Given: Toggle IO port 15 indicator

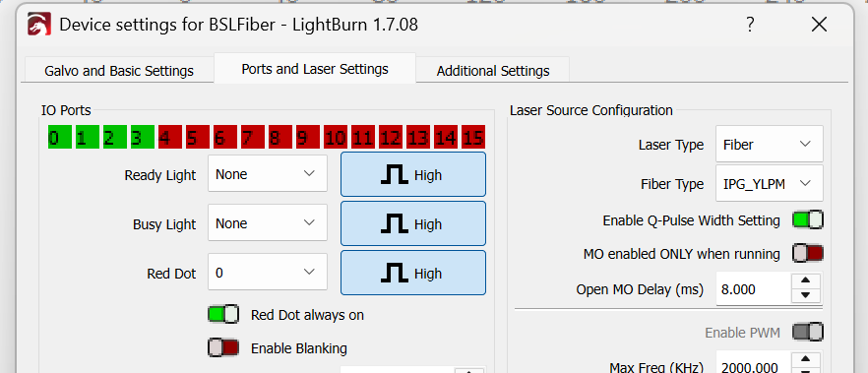Looking at the screenshot, I should tap(473, 137).
